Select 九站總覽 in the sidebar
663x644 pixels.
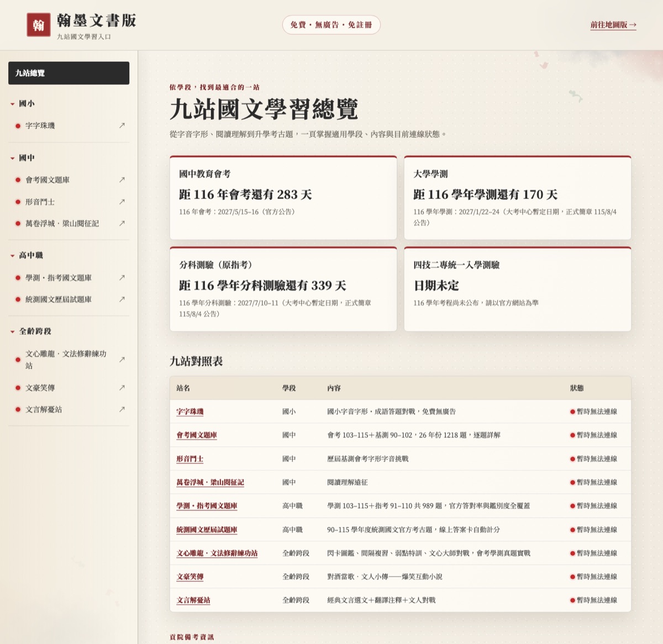coord(69,73)
